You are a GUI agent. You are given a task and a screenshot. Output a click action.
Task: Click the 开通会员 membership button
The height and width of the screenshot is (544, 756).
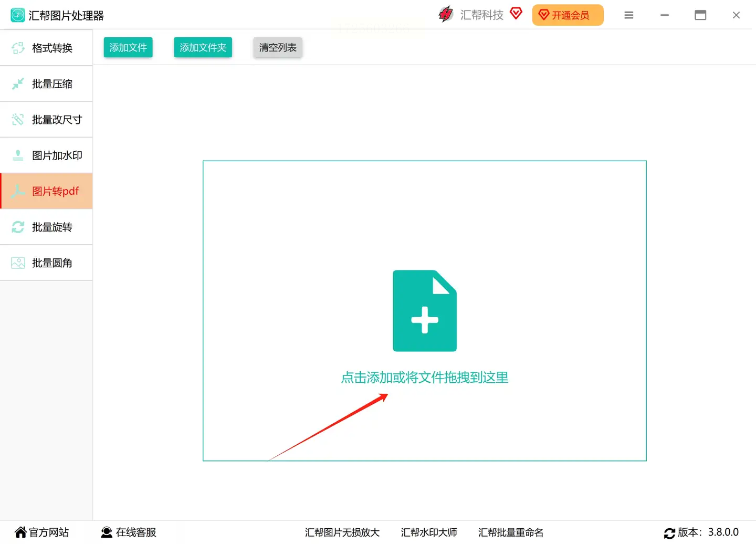click(568, 15)
